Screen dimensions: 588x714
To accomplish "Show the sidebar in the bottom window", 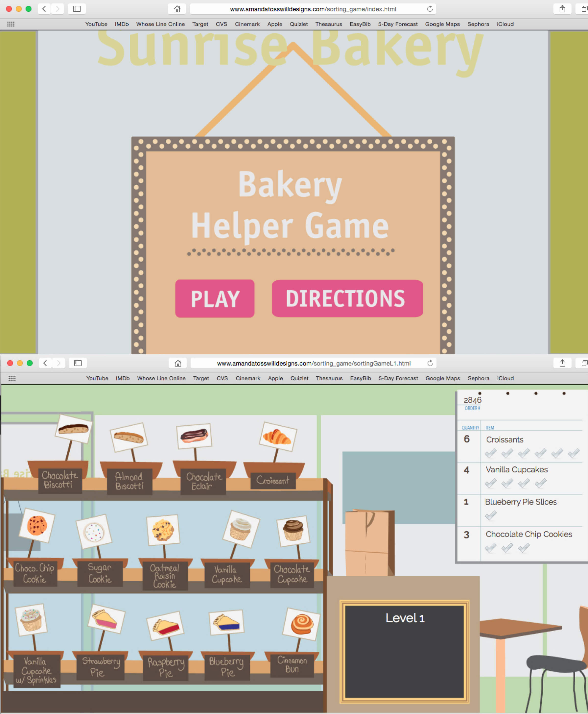I will [x=78, y=363].
